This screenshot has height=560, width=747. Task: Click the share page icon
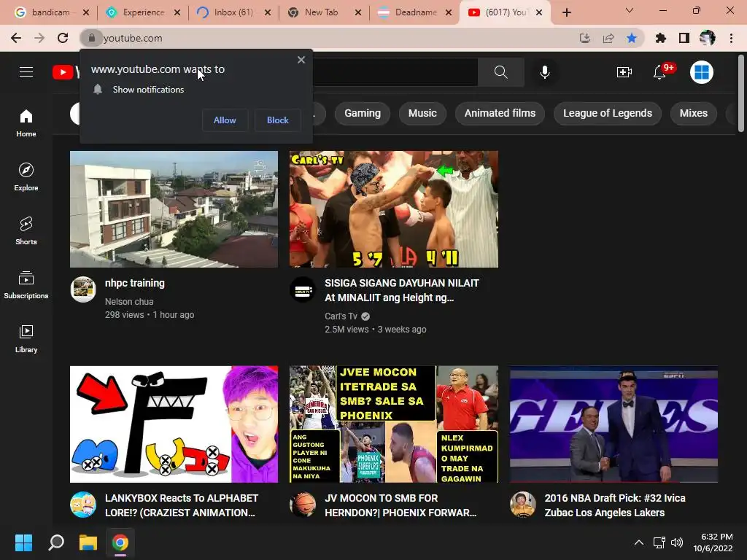[608, 38]
